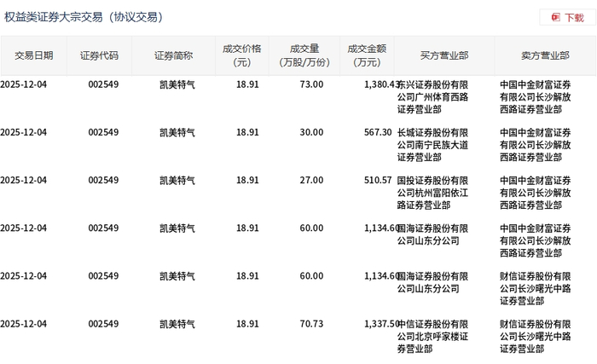The width and height of the screenshot is (597, 364).
Task: Select the 买方营业部 column header
Action: click(444, 55)
